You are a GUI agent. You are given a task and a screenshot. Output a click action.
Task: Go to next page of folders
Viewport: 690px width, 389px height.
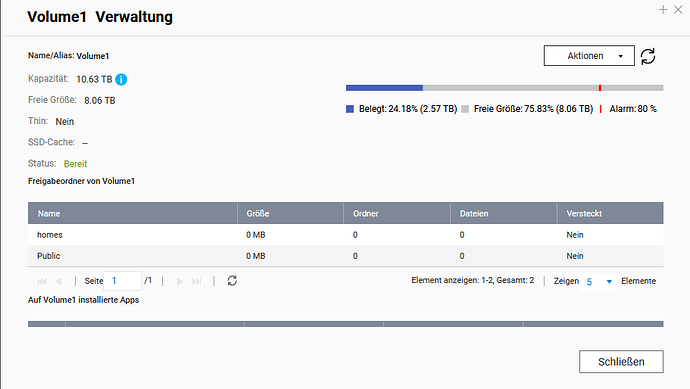point(180,281)
